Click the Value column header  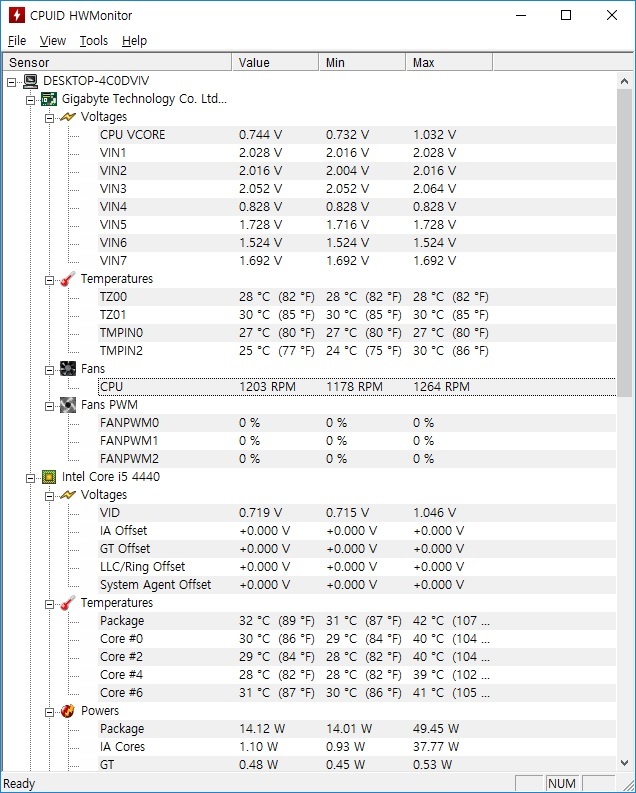point(276,63)
